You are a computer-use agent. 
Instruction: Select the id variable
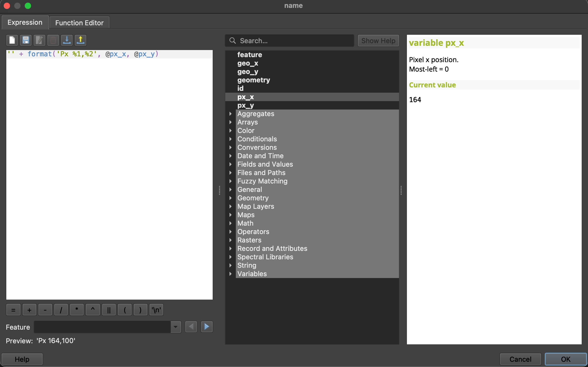coord(312,88)
